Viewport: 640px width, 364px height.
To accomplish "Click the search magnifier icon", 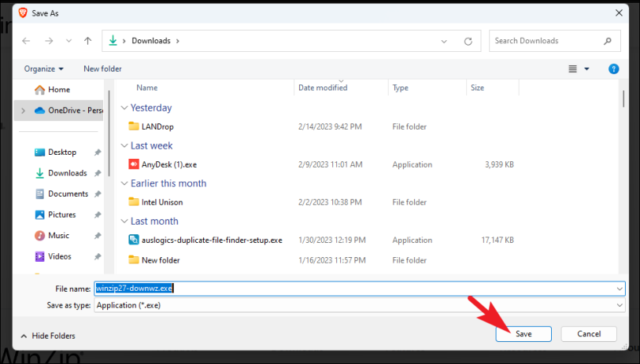I will click(607, 41).
